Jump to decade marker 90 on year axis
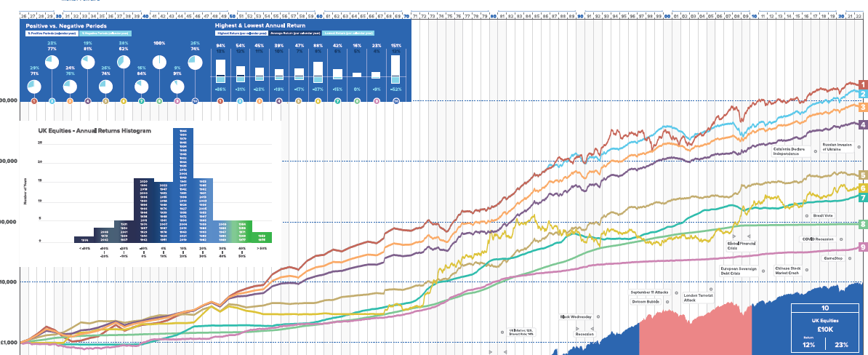The width and height of the screenshot is (868, 355). coord(580,17)
